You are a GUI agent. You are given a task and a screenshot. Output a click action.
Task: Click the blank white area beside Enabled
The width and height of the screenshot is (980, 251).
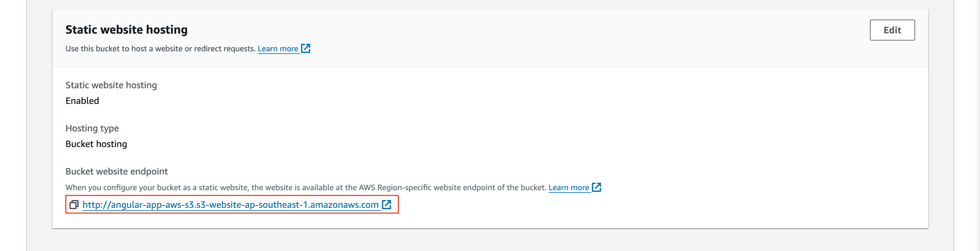coord(495,101)
